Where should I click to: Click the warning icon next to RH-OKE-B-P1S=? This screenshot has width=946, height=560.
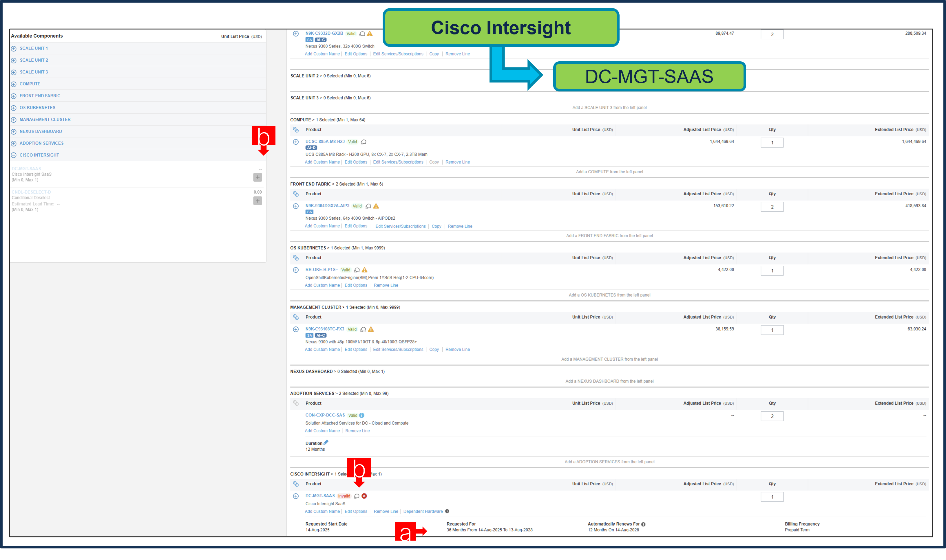364,270
